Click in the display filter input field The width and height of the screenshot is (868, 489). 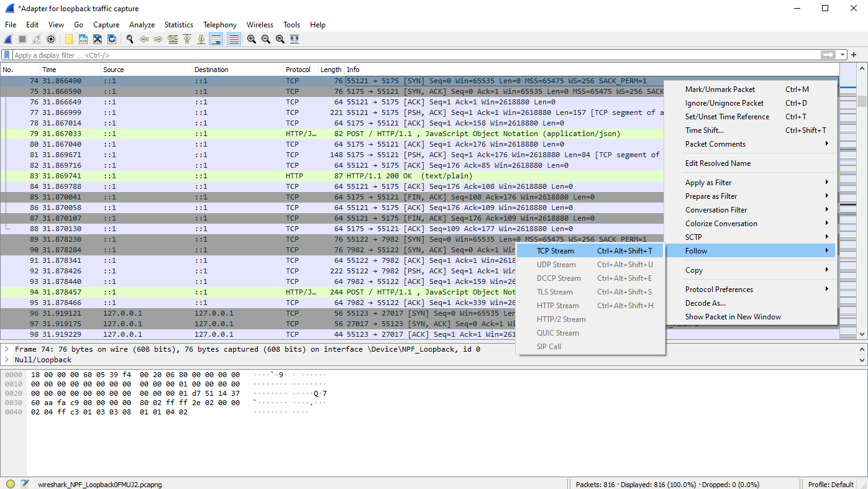(373, 55)
